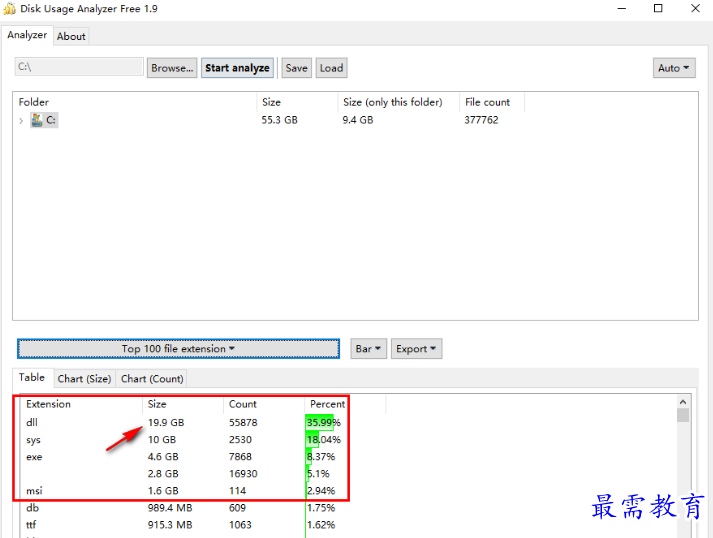This screenshot has width=713, height=538.
Task: Click the path input field showing C:\
Action: coord(79,68)
